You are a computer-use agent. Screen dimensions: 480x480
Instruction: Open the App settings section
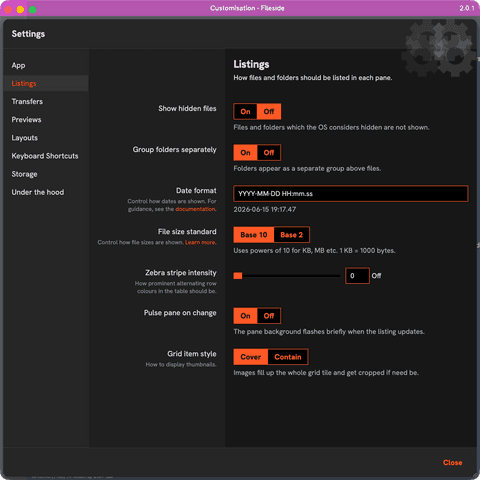pos(18,65)
